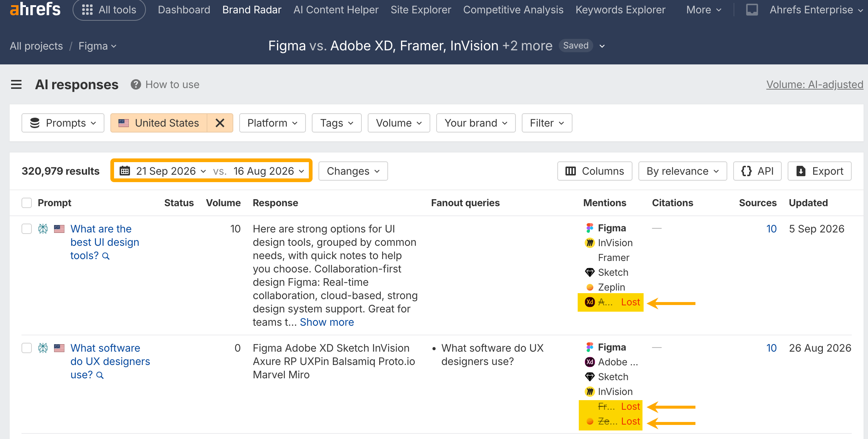Select all rows checkbox in header
868x439 pixels.
click(x=27, y=203)
